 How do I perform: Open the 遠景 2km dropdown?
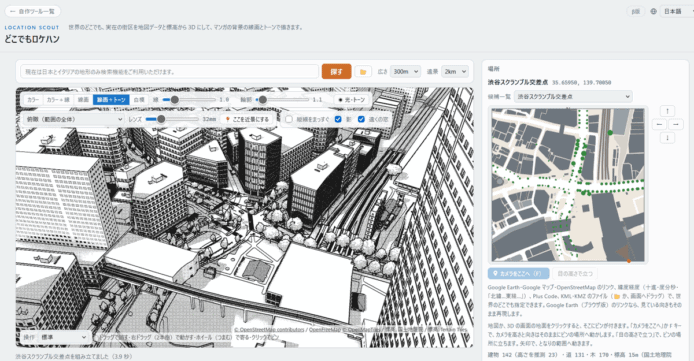(455, 72)
